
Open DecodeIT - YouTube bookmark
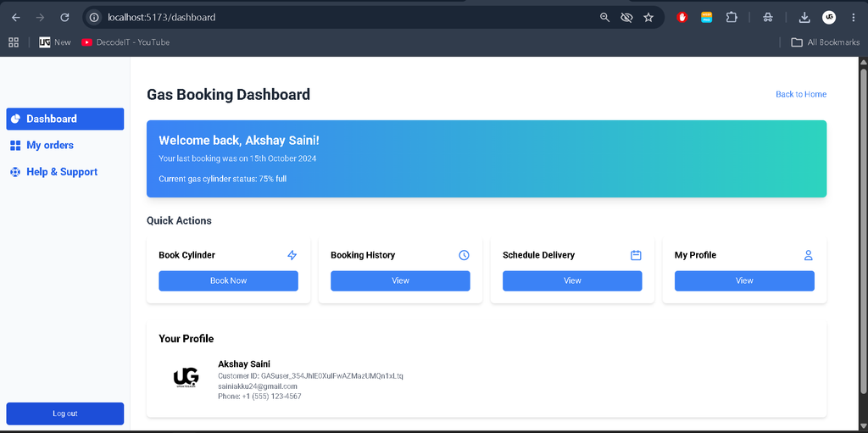(125, 42)
